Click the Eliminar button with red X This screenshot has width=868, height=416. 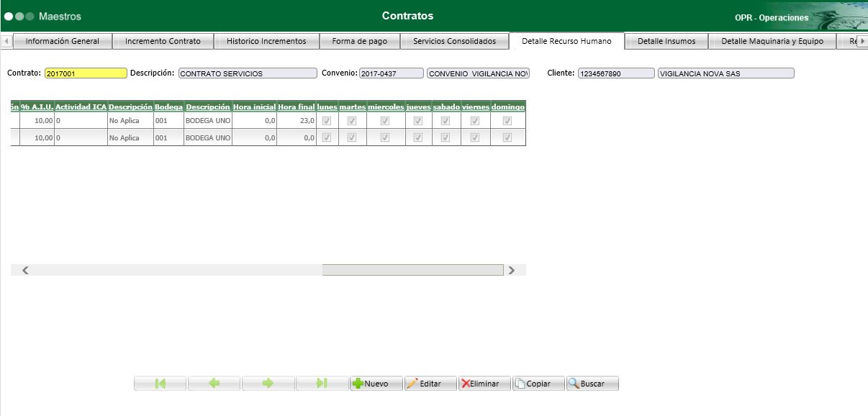tap(484, 384)
